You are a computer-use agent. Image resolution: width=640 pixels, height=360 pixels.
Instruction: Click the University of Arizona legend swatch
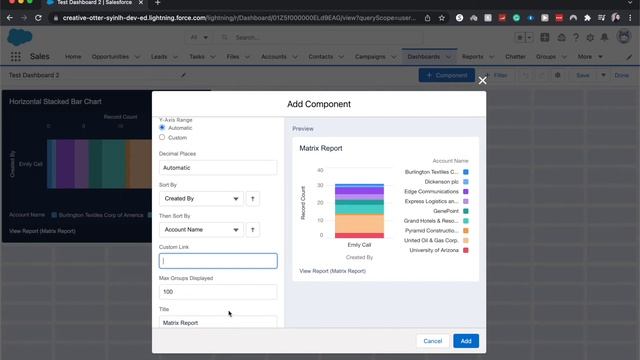click(x=466, y=250)
